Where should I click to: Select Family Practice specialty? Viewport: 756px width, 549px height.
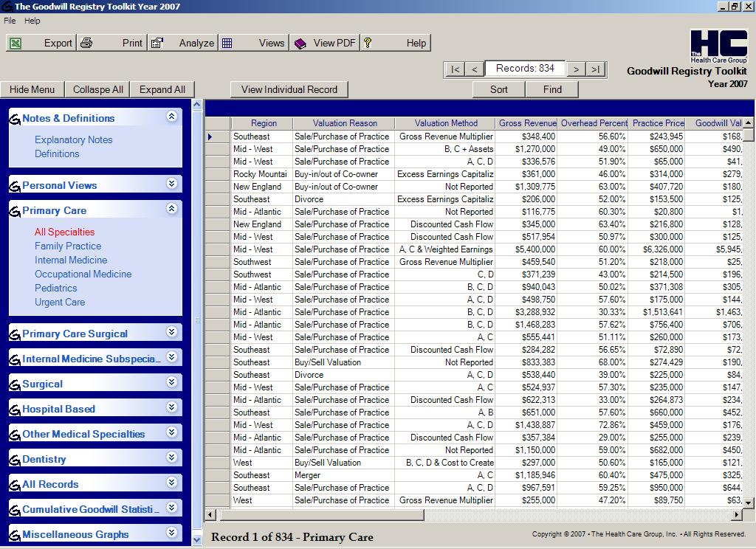(68, 246)
